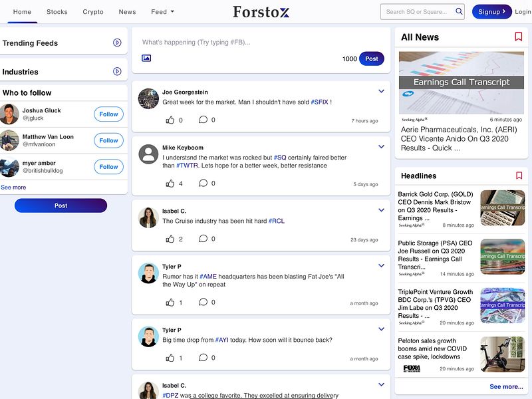This screenshot has width=532, height=399.
Task: Click the Login link
Action: tap(523, 11)
